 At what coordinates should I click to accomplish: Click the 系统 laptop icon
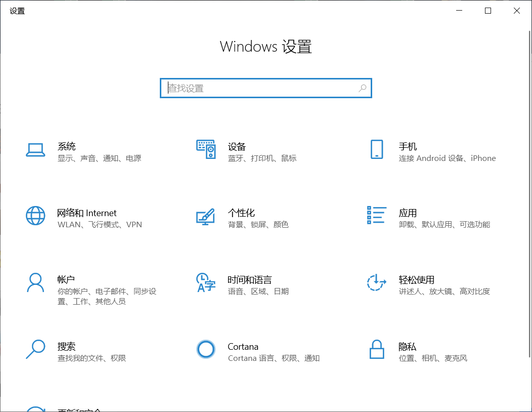[35, 150]
